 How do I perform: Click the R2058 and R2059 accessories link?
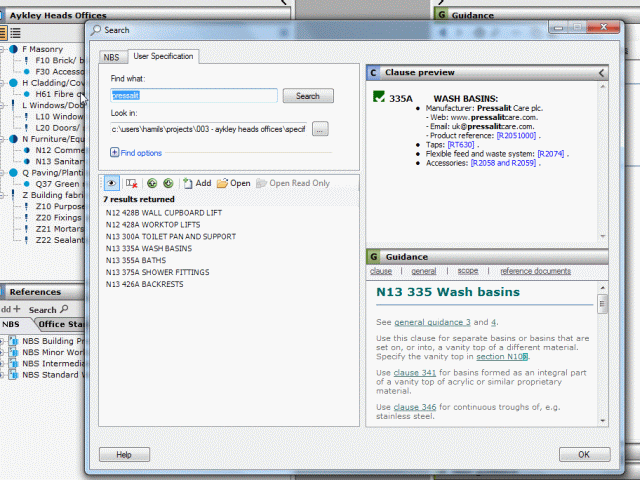tap(503, 163)
